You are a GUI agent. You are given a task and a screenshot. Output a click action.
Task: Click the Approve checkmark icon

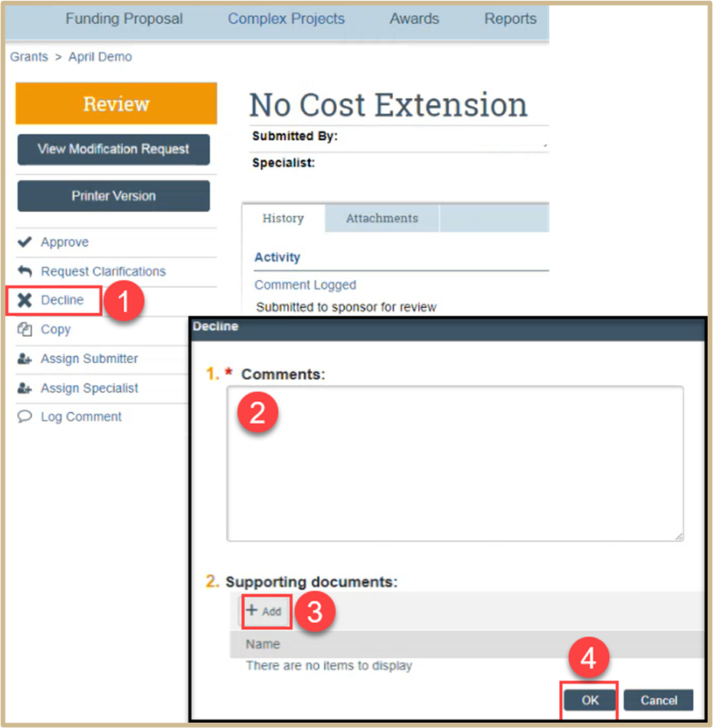pos(25,242)
